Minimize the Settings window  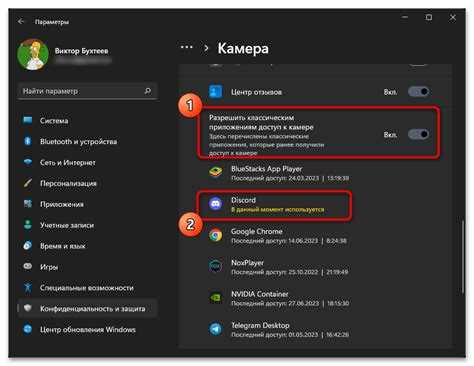coord(405,17)
